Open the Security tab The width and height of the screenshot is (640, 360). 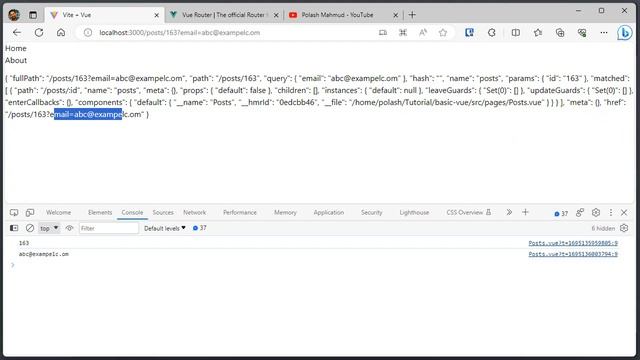(371, 213)
